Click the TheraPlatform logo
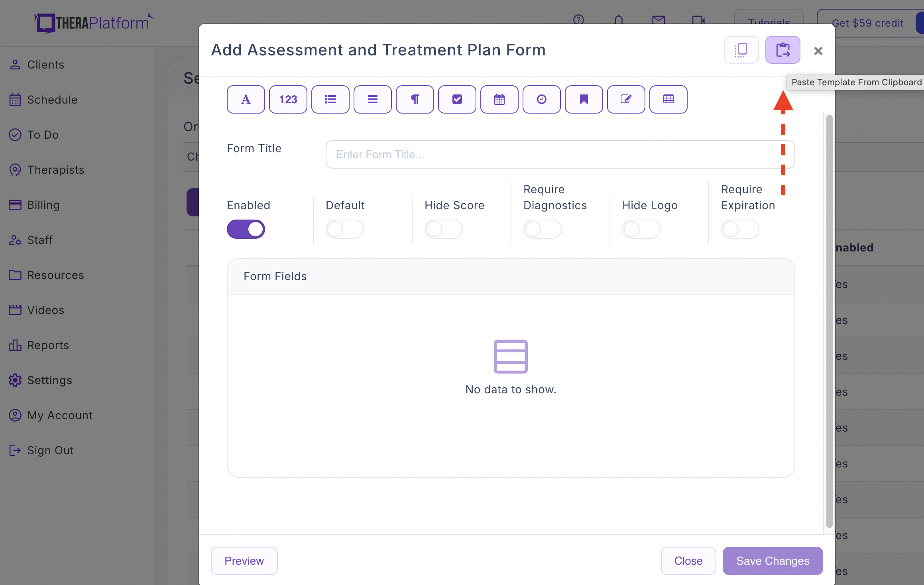Screen dimensions: 924x585 point(94,22)
